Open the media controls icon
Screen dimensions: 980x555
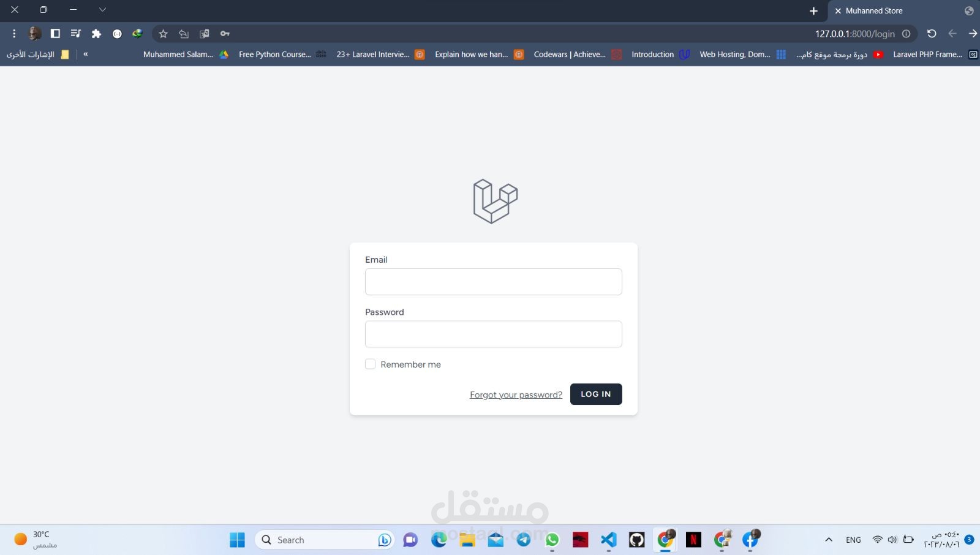75,34
